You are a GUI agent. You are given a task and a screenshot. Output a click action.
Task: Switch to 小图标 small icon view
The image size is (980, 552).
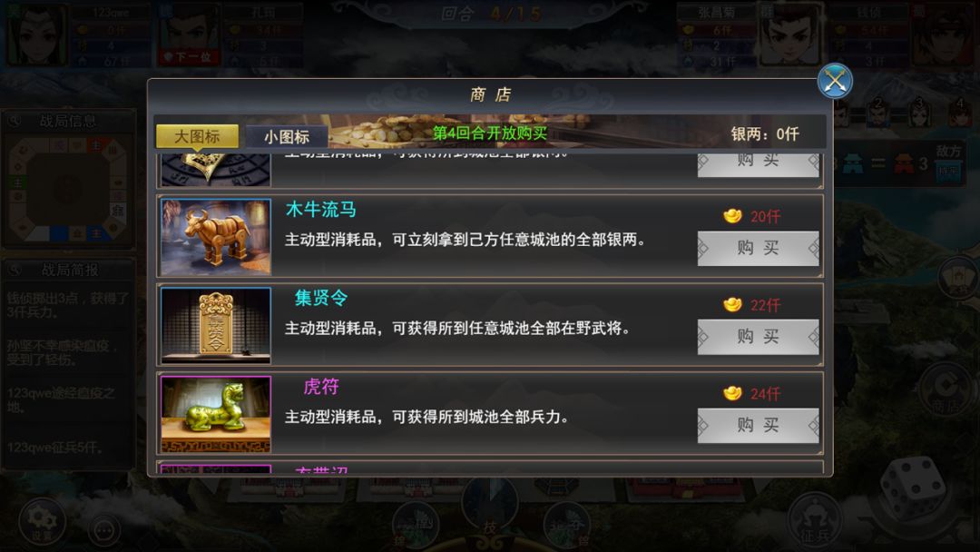coord(286,136)
